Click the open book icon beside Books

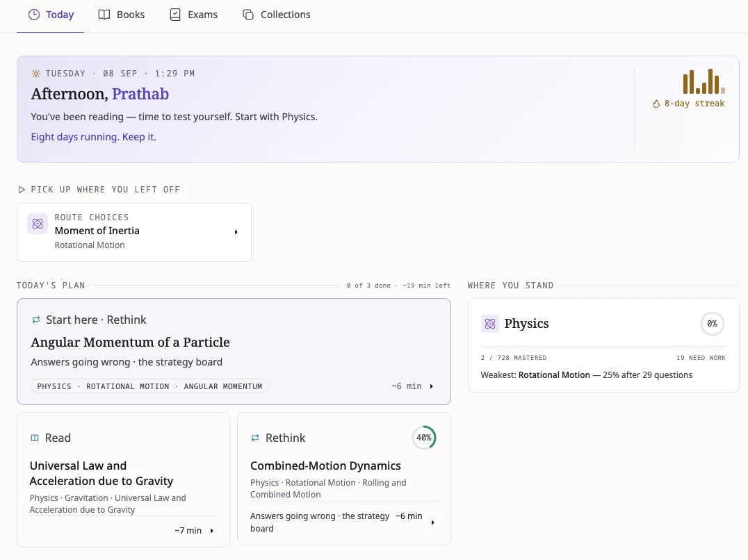tap(104, 15)
